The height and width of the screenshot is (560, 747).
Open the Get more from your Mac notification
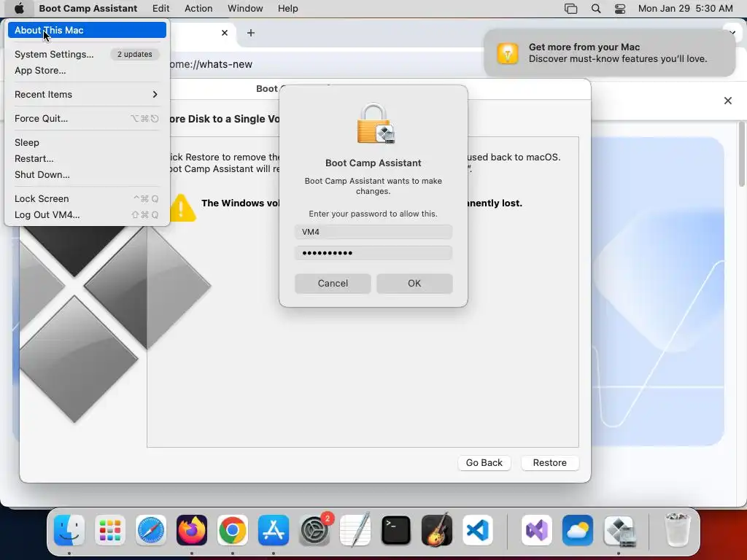[609, 52]
